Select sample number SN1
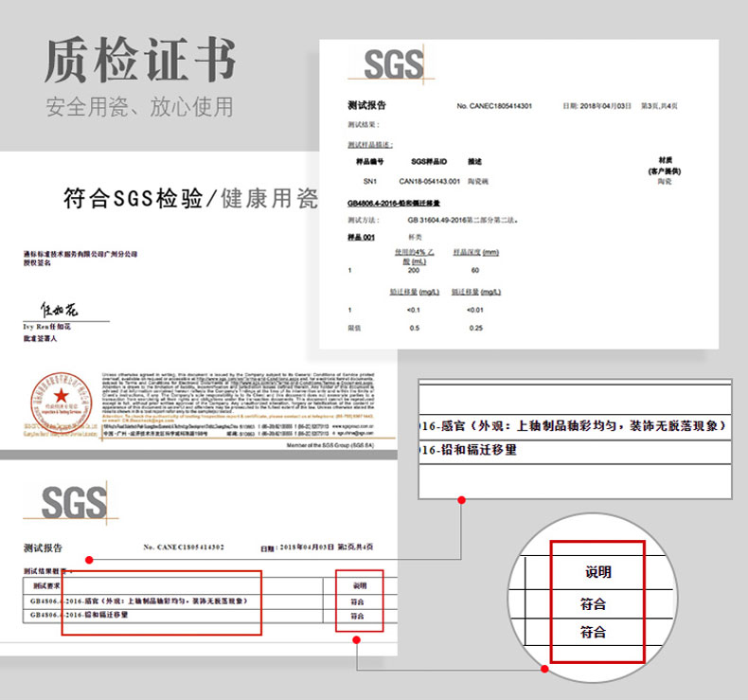748x700 pixels. (369, 181)
